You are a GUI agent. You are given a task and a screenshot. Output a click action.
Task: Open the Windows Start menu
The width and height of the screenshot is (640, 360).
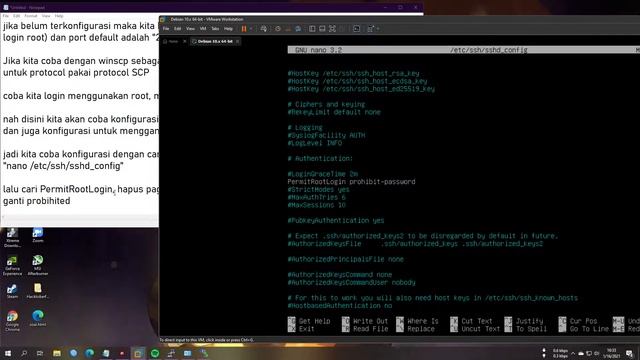click(7, 353)
